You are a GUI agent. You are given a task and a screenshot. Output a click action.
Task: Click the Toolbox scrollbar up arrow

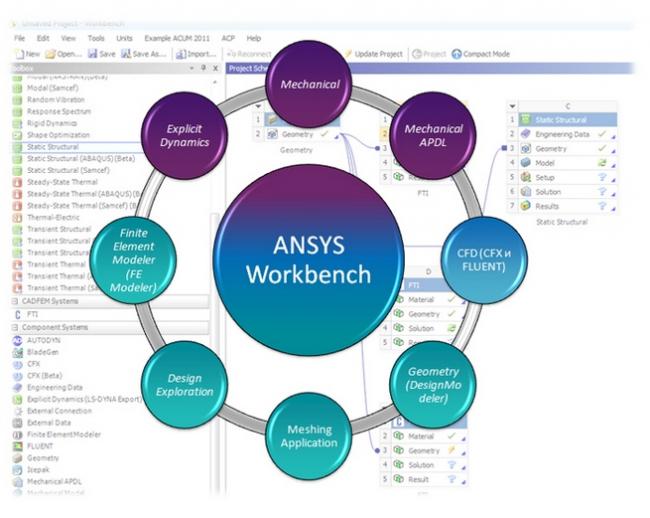(x=215, y=82)
